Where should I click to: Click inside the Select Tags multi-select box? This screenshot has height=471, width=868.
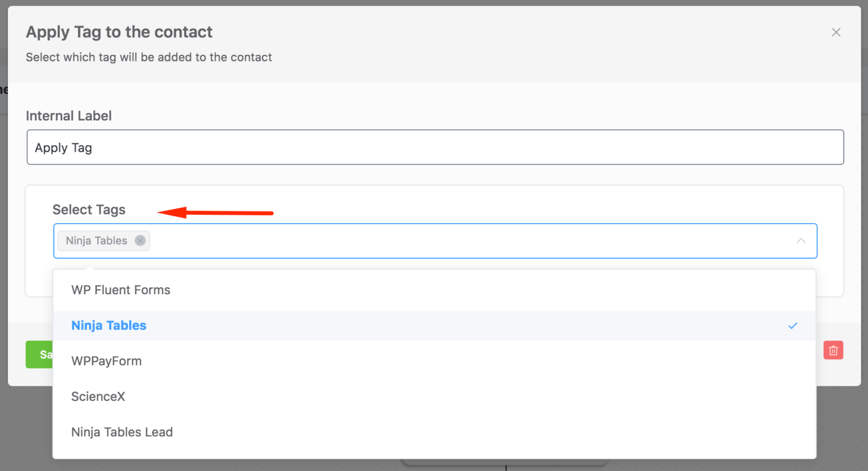point(435,241)
